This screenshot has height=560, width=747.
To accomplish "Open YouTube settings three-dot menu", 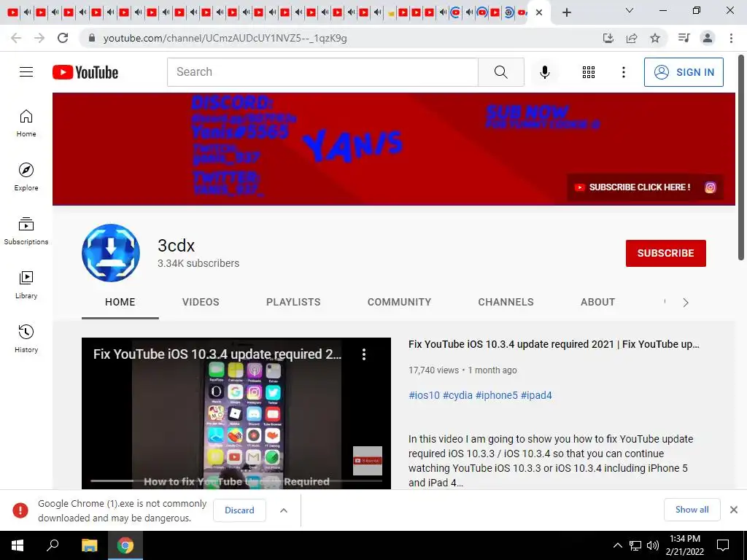I will pyautogui.click(x=623, y=72).
